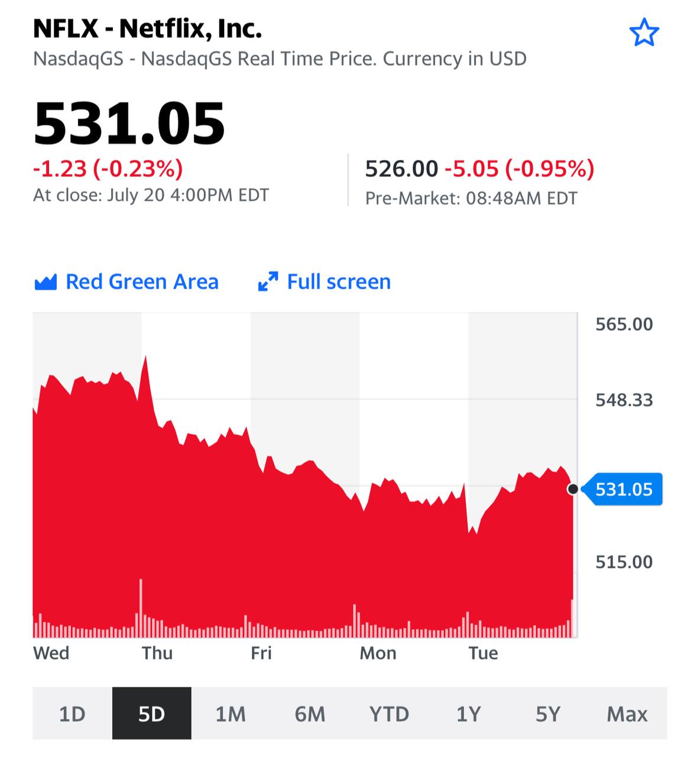
Task: Switch to 1M time range
Action: (231, 713)
